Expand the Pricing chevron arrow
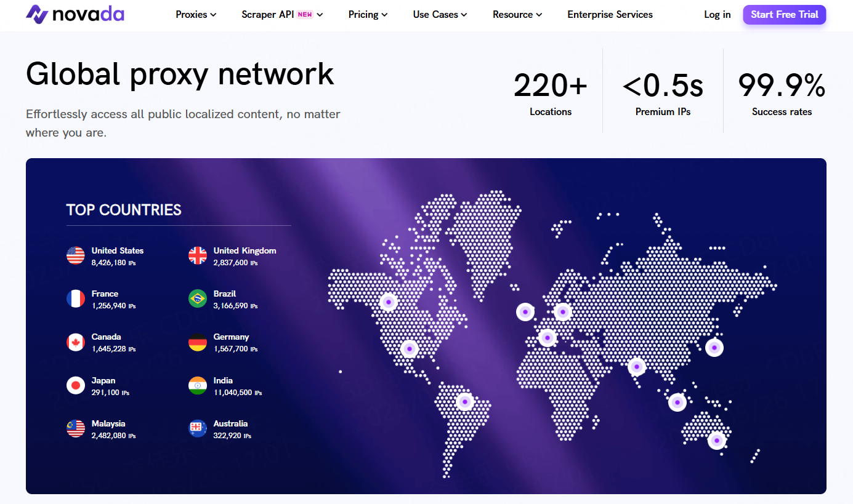Viewport: 853px width, 504px height. click(x=384, y=15)
